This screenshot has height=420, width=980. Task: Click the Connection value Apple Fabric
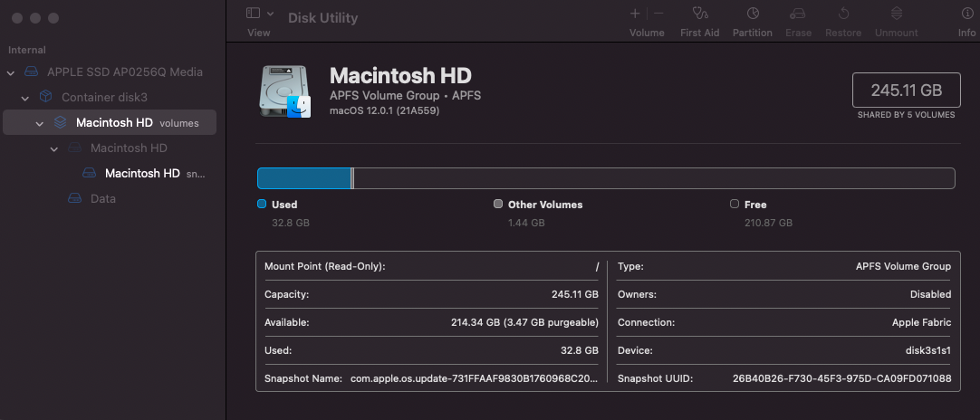(x=921, y=322)
